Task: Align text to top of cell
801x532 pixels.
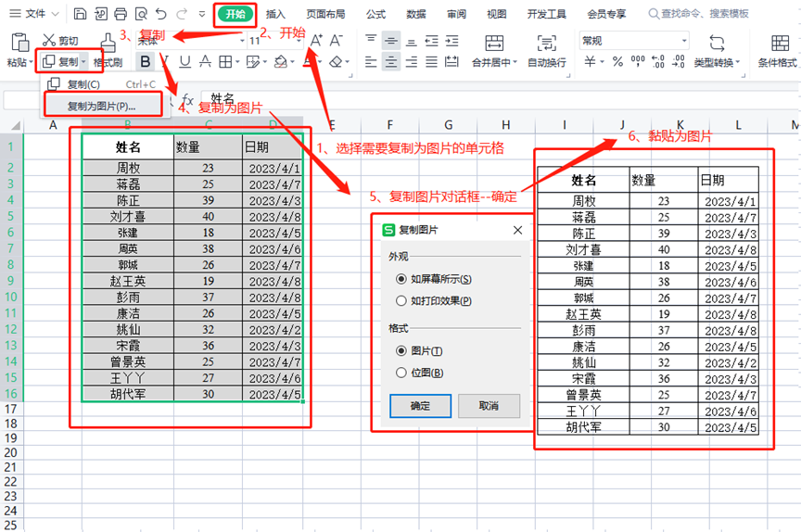Action: tap(371, 41)
